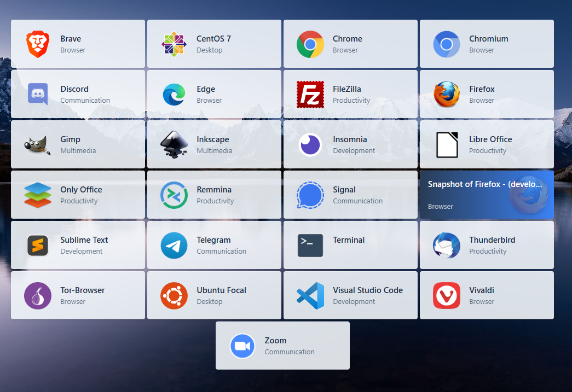572x392 pixels.
Task: Open Discord using its icon
Action: (x=38, y=95)
